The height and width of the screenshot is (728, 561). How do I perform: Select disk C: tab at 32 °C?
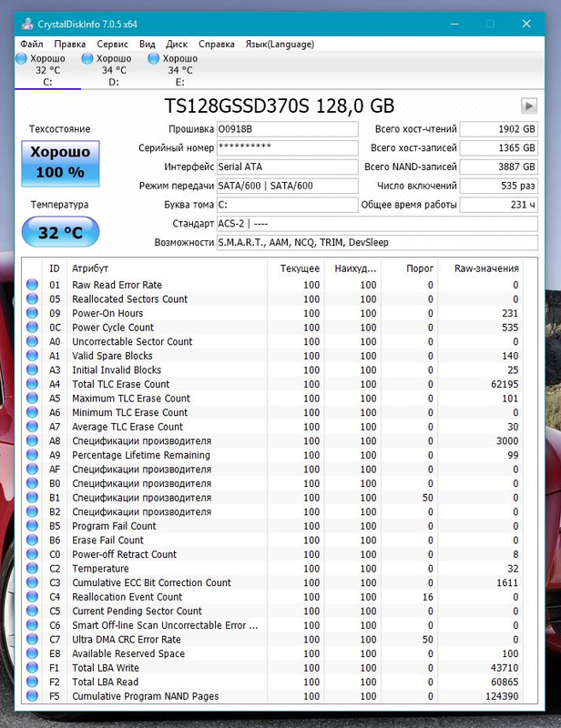[x=47, y=70]
